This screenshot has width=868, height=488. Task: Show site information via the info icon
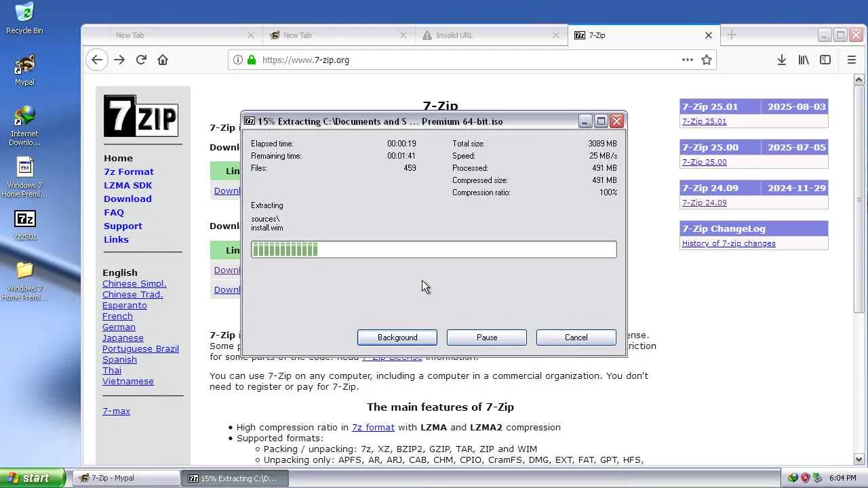(238, 60)
